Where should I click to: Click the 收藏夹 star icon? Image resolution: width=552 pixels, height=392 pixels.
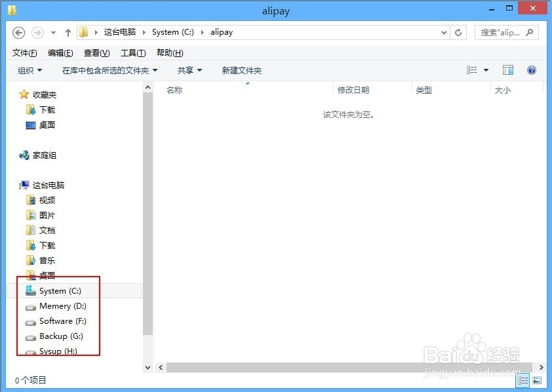(x=24, y=94)
